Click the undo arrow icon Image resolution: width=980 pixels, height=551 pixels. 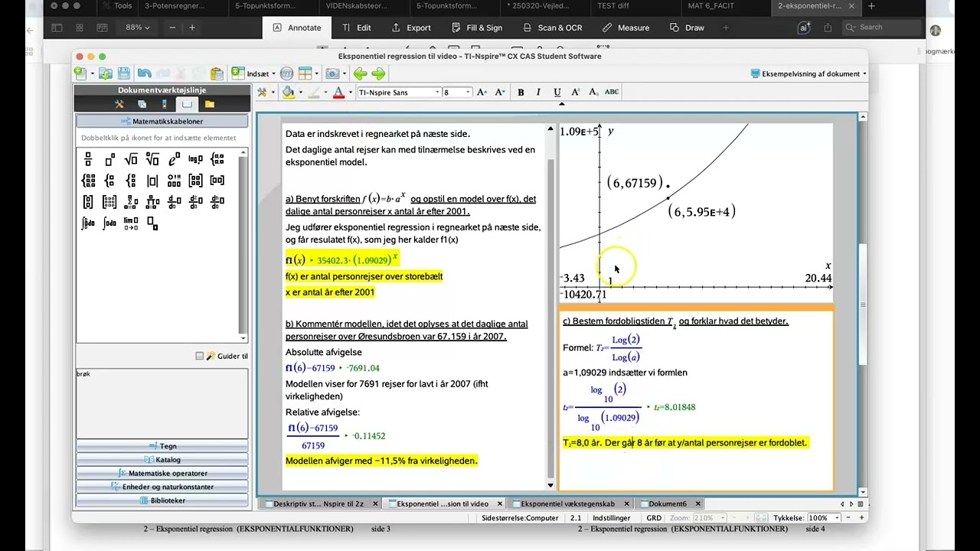pos(144,73)
